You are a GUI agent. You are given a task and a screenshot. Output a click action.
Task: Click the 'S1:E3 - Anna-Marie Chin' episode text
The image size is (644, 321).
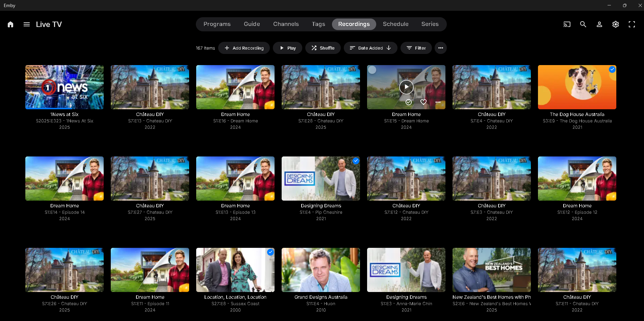click(406, 304)
